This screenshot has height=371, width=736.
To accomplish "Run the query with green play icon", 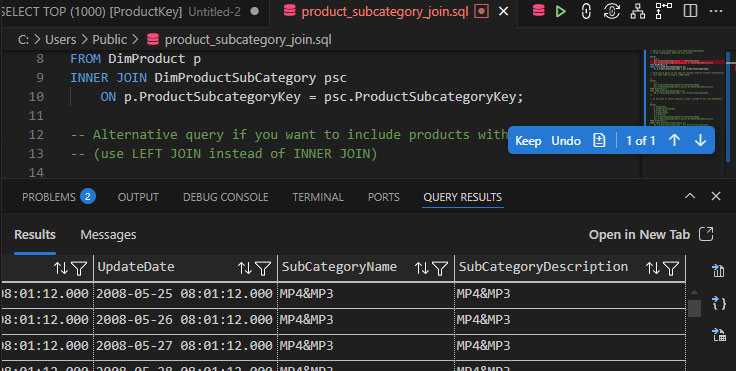I will click(560, 11).
